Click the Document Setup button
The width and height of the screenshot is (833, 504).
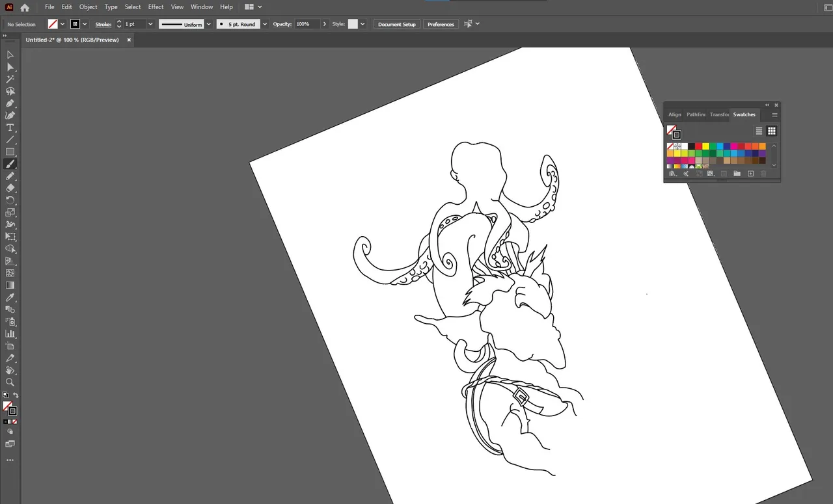396,24
